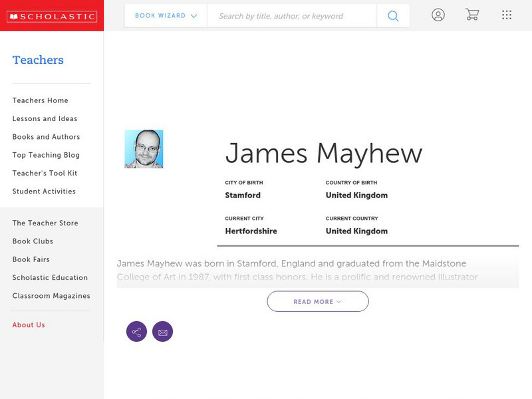Click the About Us link
The width and height of the screenshot is (532, 399).
tap(27, 325)
